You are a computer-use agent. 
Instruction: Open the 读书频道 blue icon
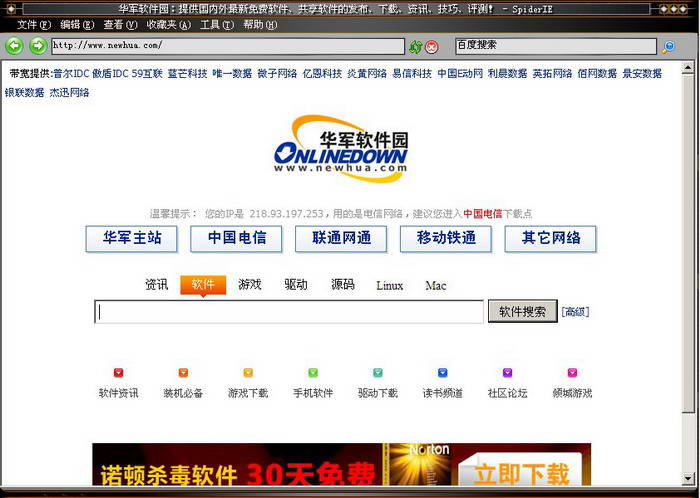(x=442, y=373)
